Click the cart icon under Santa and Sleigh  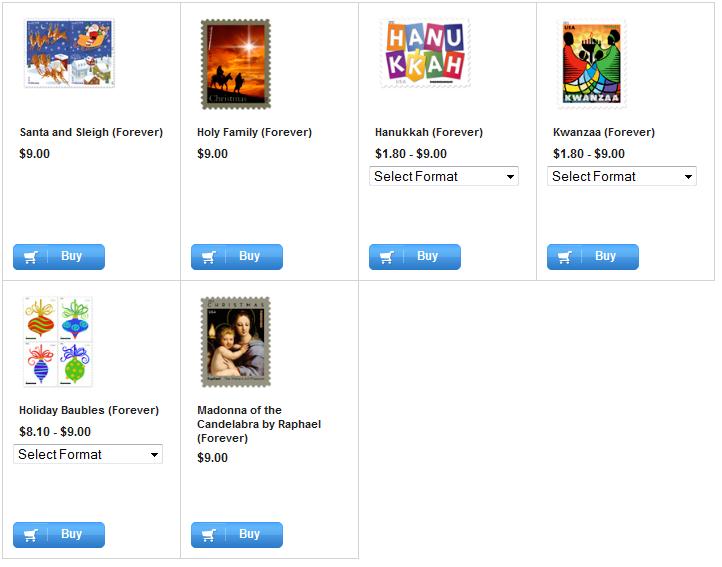tap(30, 257)
